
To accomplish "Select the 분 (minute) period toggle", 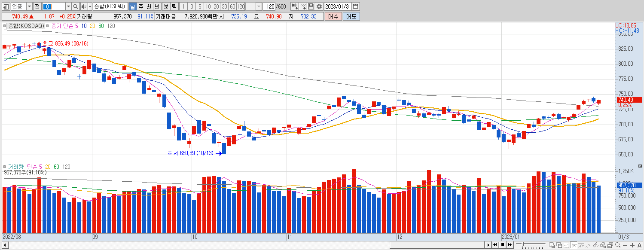I will 166,6.
